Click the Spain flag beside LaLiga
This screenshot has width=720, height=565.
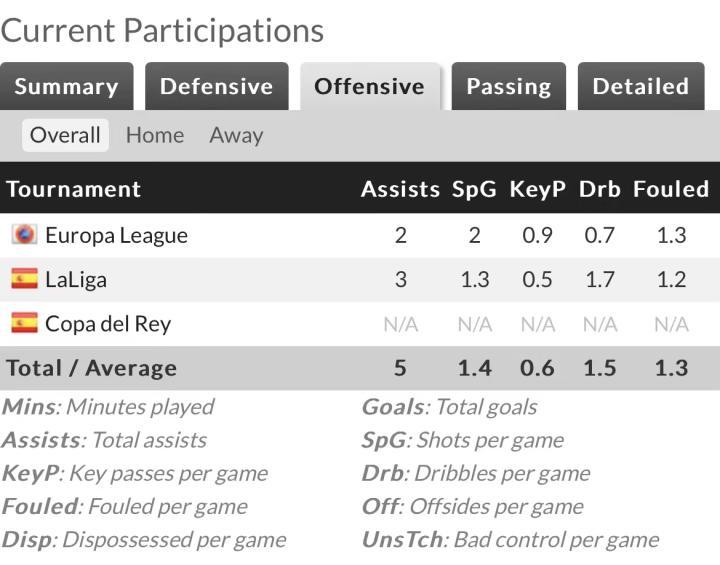pyautogui.click(x=24, y=279)
